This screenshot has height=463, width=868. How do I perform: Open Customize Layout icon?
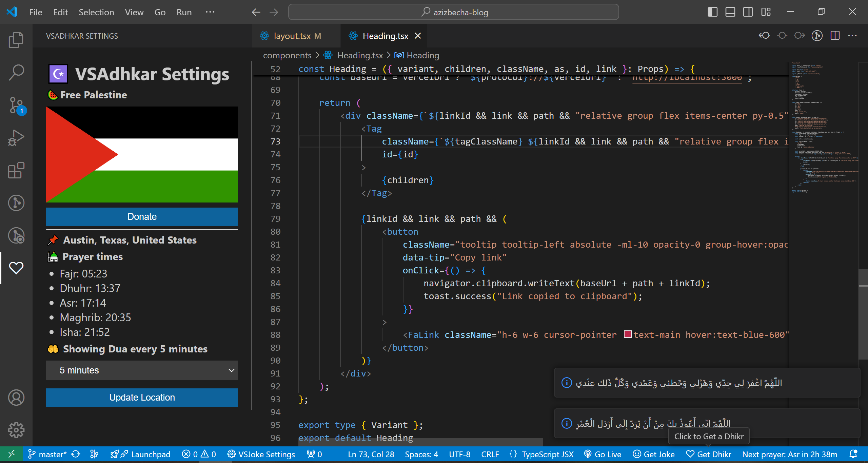point(766,12)
